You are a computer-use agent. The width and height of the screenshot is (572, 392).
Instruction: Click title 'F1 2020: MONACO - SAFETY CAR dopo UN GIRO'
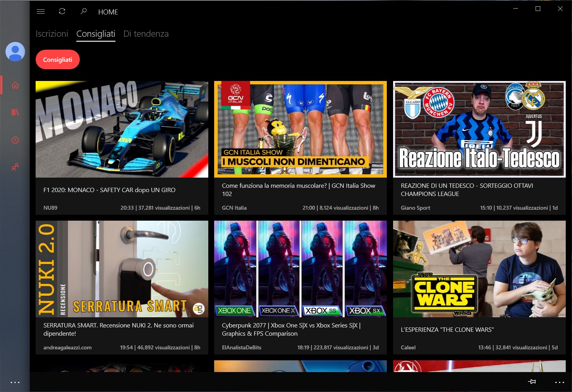(110, 190)
